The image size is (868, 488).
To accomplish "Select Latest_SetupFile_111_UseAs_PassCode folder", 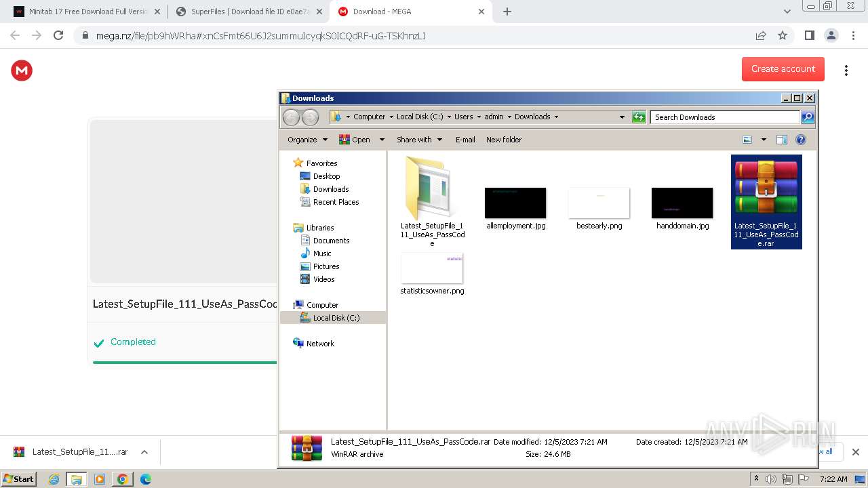I will tap(432, 201).
